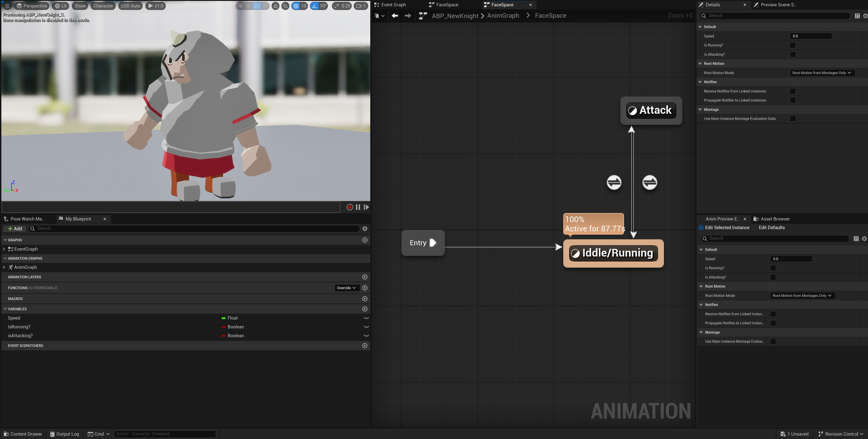Open the Cmd console type dropdown
This screenshot has height=439, width=868.
tap(99, 434)
